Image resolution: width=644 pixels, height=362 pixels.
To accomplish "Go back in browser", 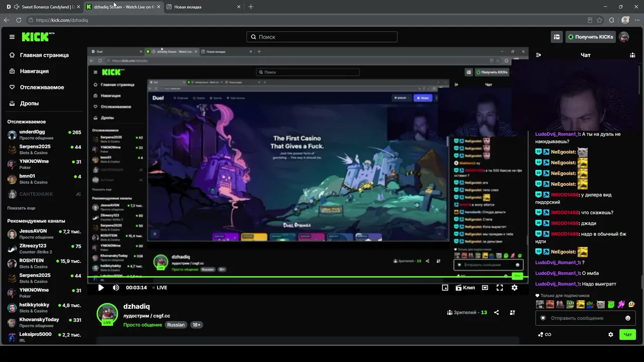I will (x=7, y=20).
